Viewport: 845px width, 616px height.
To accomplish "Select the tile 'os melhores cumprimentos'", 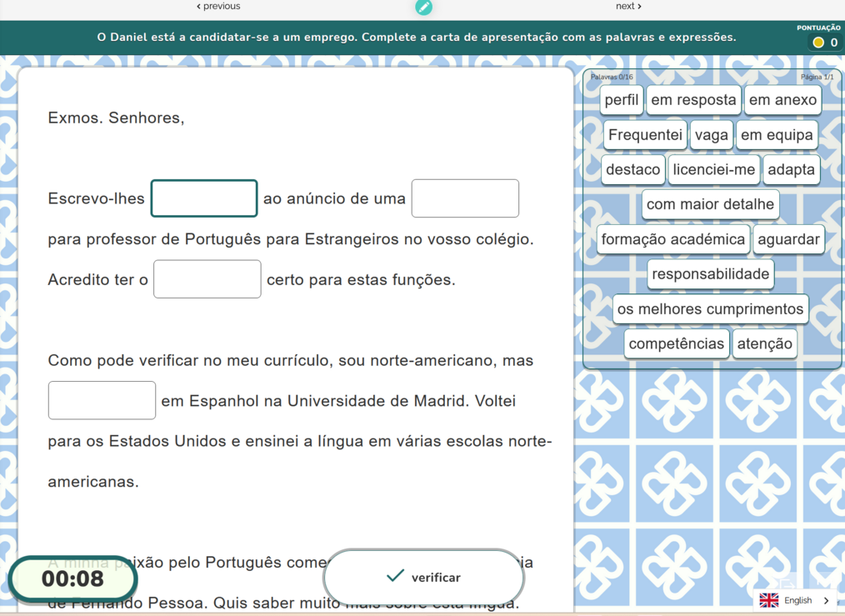I will [710, 308].
